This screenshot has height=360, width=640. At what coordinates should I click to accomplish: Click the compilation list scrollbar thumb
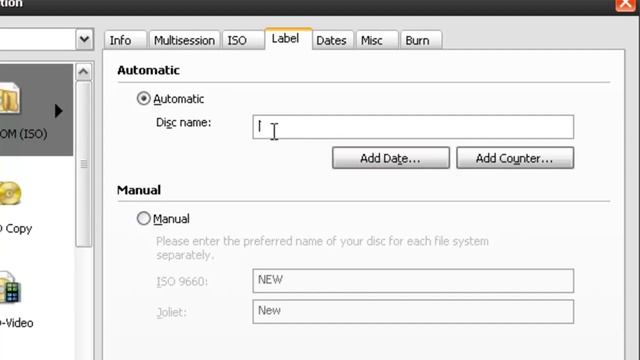coord(84,164)
